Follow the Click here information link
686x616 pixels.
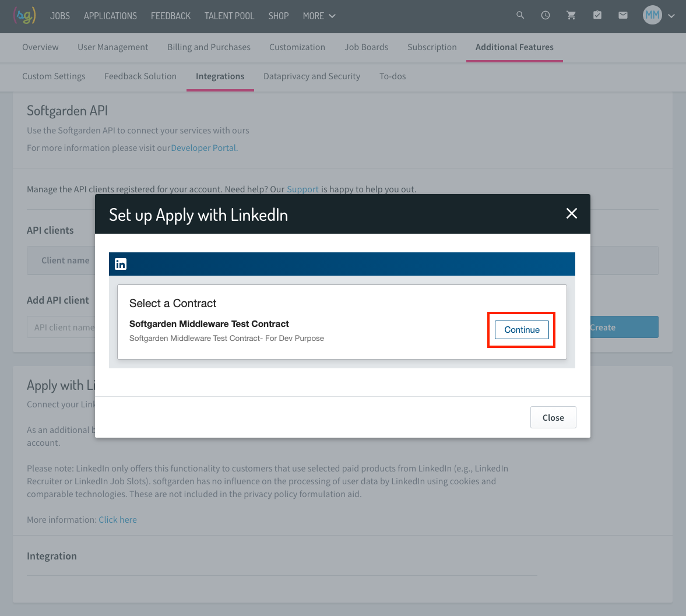(118, 520)
